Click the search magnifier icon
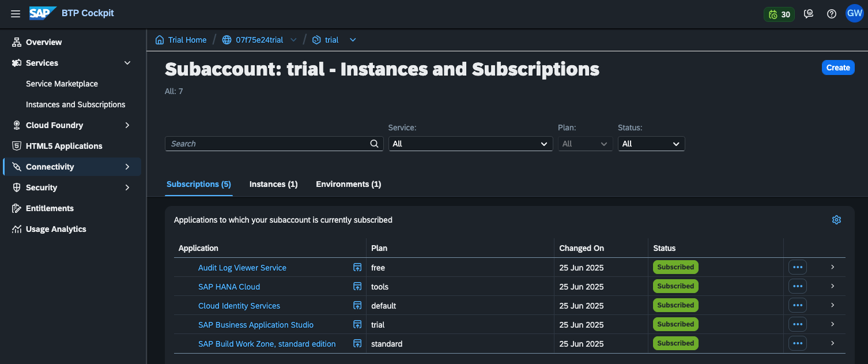The height and width of the screenshot is (364, 868). [375, 144]
